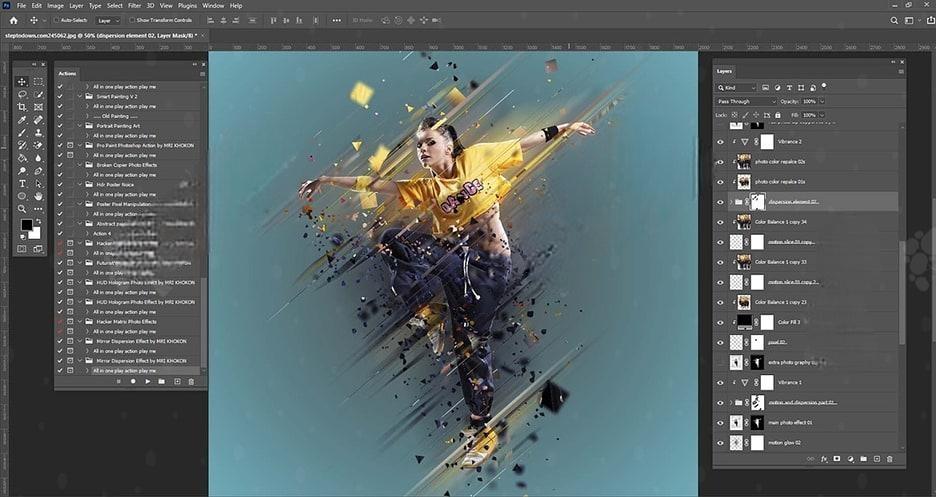Play the selected action
Viewport: 936px width, 497px height.
pos(147,381)
